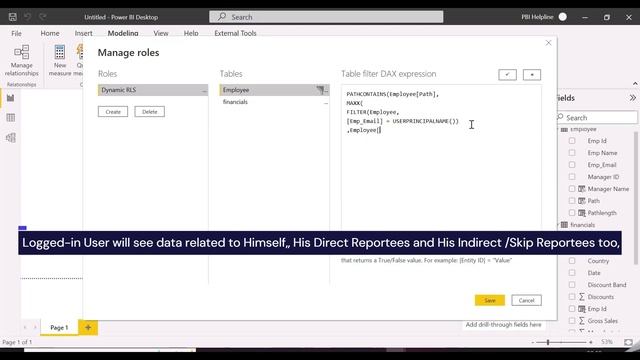Click the Redo arrow in title bar

point(43,17)
